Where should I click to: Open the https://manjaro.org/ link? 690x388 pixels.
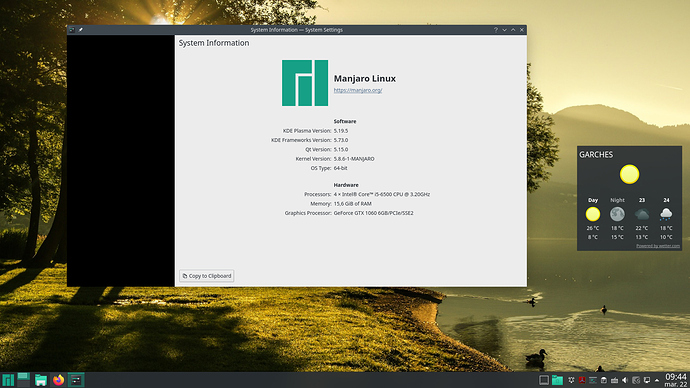pos(358,90)
